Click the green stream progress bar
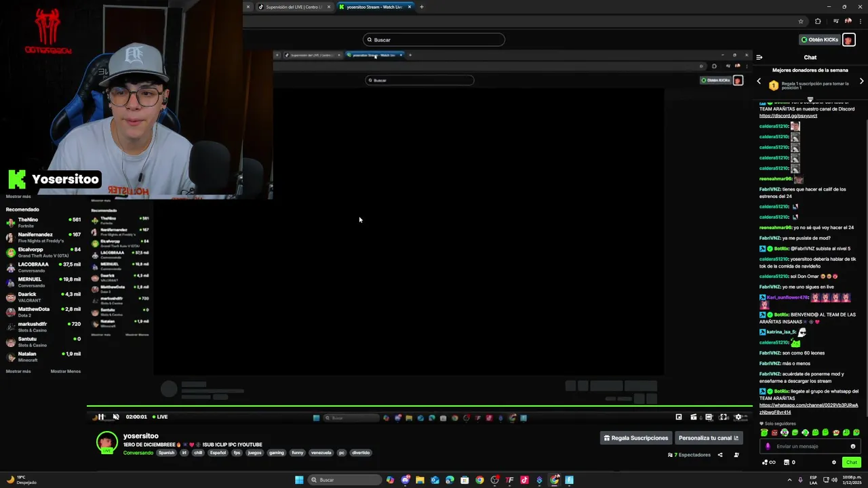Image resolution: width=868 pixels, height=488 pixels. point(419,407)
